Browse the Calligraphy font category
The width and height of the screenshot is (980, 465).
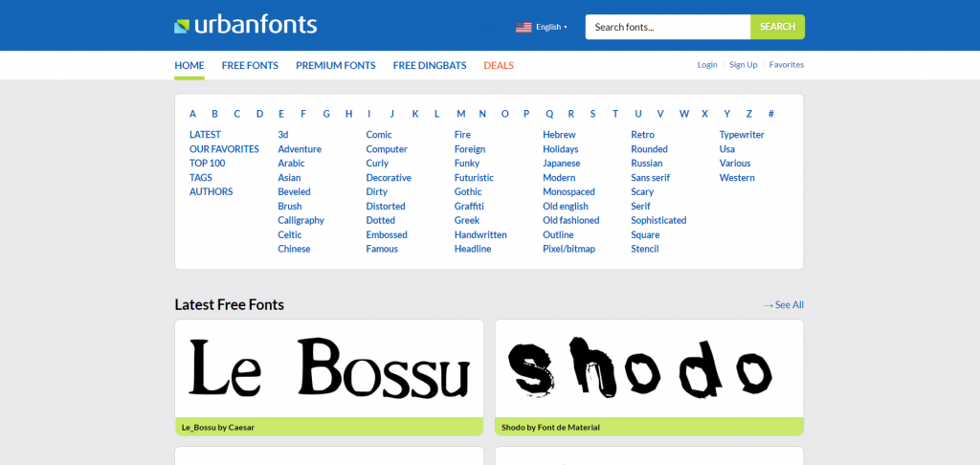point(301,220)
